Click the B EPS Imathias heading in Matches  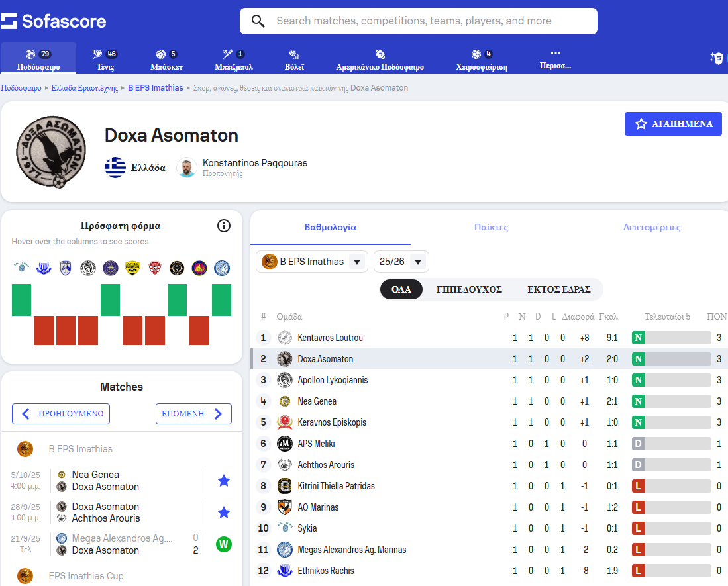coord(81,449)
